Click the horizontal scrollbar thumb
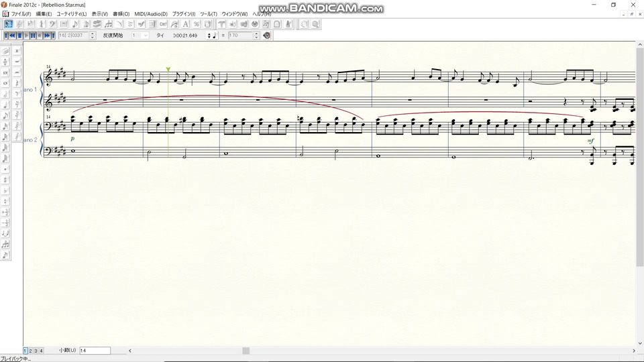The width and height of the screenshot is (644, 362). tap(246, 351)
